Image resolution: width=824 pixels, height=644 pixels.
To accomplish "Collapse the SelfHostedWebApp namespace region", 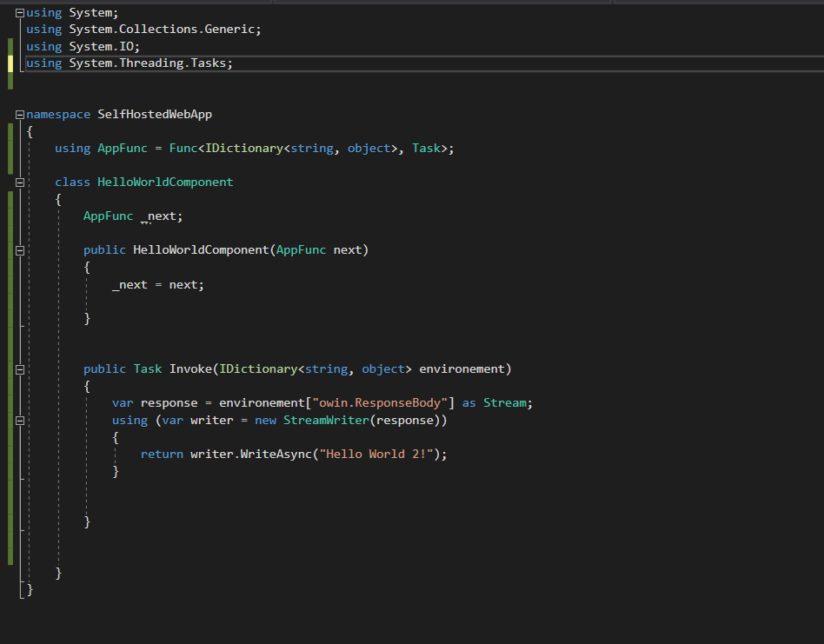I will click(20, 115).
